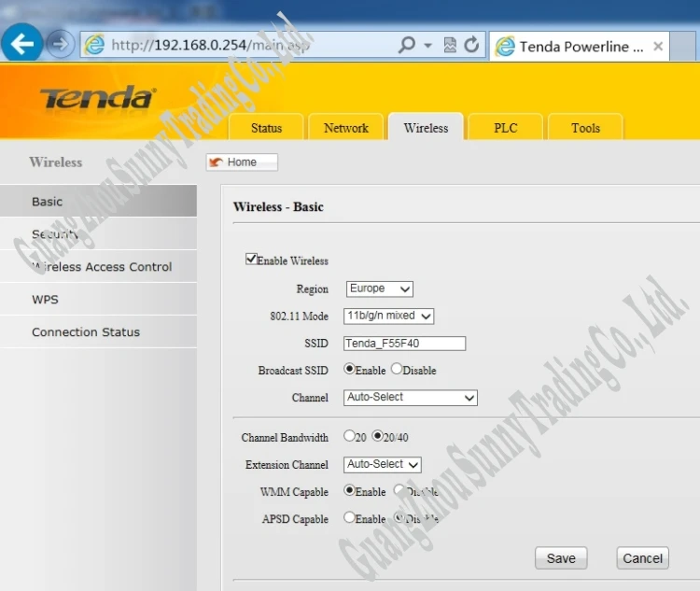Refresh the page with reload icon
Screen dimensions: 700x591
(x=471, y=45)
